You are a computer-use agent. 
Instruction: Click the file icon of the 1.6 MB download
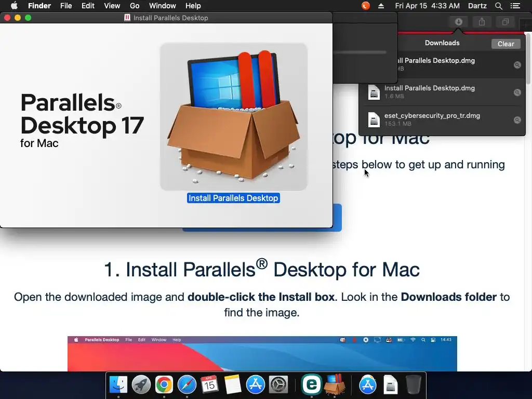pos(374,92)
